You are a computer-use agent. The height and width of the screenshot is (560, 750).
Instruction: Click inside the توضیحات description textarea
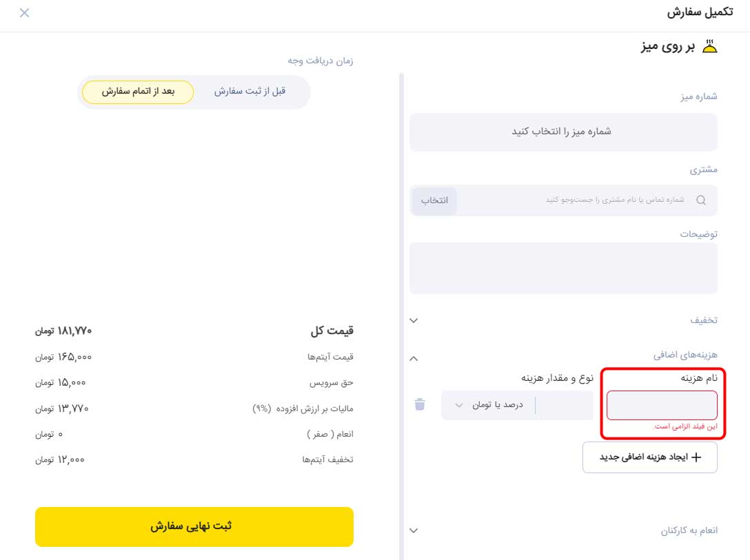(x=563, y=268)
